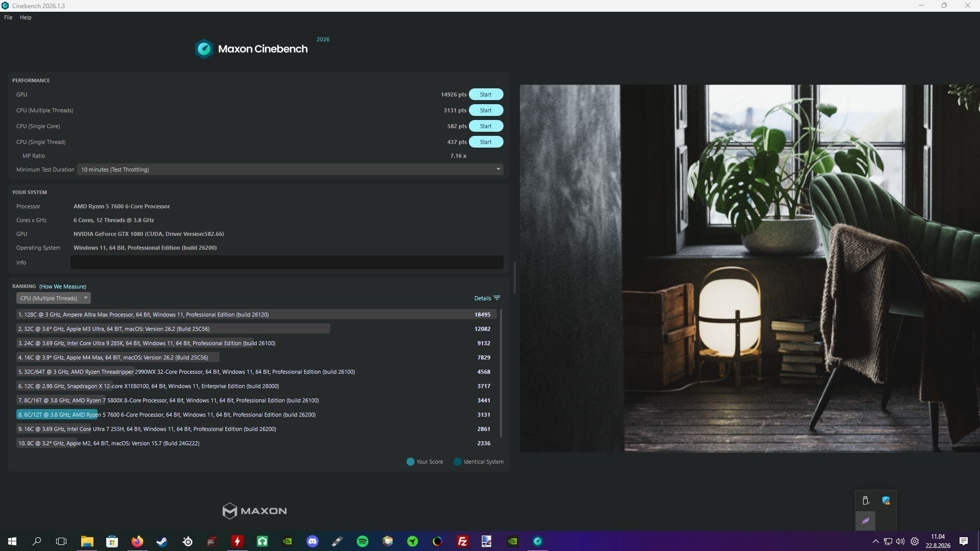Start the CPU (Single Core) test

486,126
